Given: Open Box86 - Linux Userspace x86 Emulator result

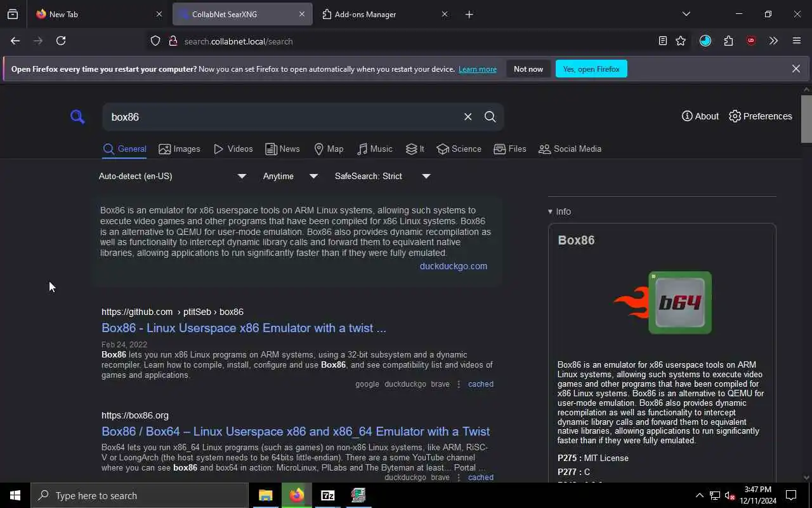Looking at the screenshot, I should click(x=244, y=328).
